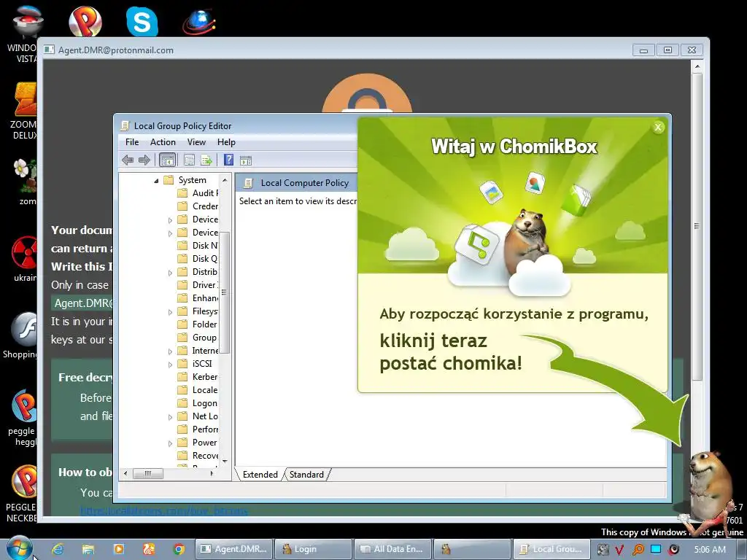Viewport: 747px width, 560px height.
Task: Expand the Net Lo folder node
Action: [x=170, y=417]
